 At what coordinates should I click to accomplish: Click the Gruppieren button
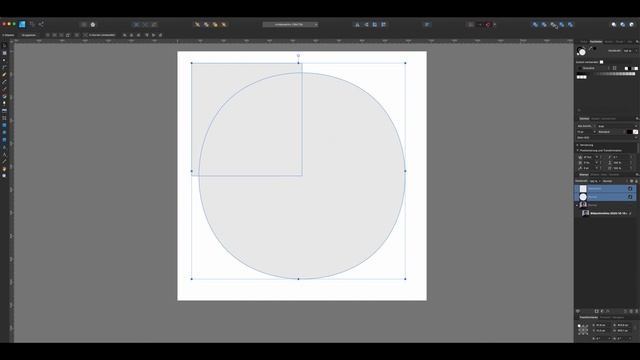coord(29,35)
